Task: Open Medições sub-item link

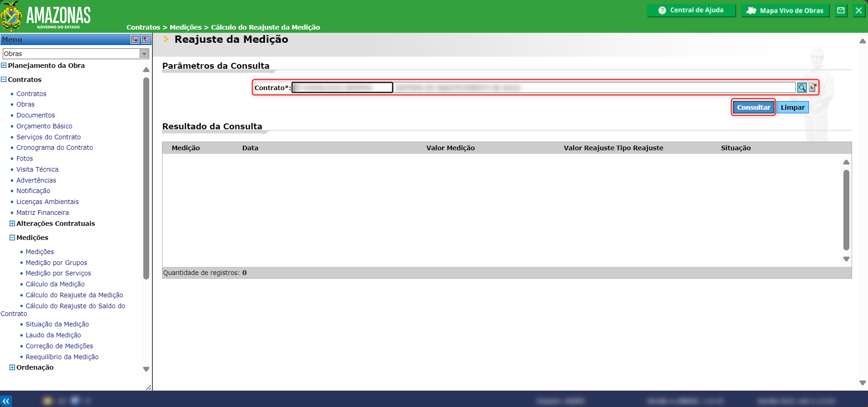Action: point(40,252)
